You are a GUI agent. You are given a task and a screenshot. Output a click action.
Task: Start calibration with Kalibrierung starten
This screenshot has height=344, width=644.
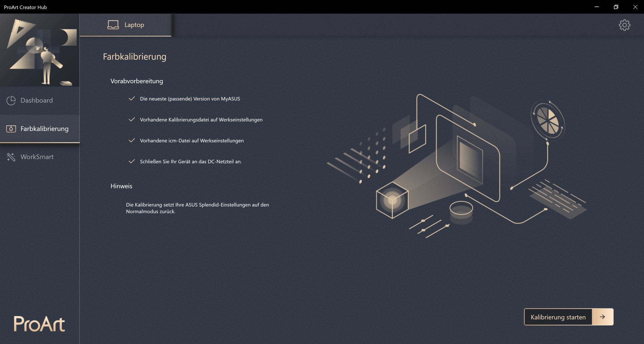click(569, 317)
